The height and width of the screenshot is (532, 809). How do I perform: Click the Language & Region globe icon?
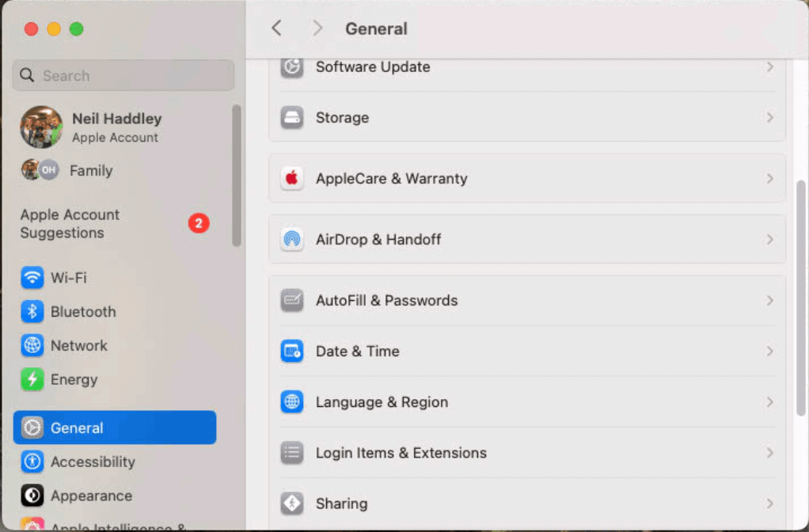(292, 402)
